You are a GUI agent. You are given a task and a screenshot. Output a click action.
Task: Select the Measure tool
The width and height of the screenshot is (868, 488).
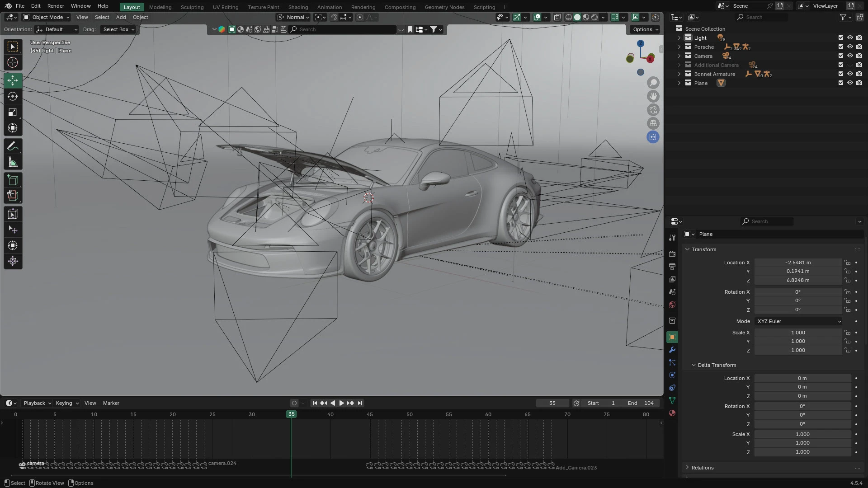(x=13, y=161)
